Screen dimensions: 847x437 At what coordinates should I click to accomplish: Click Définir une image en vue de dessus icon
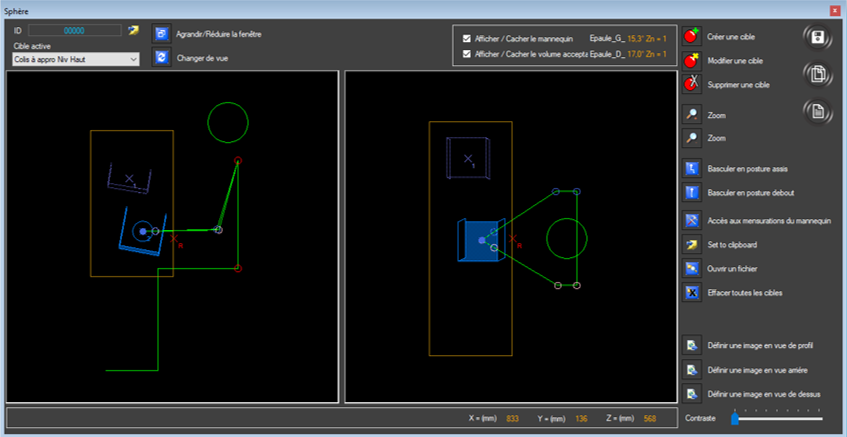[x=692, y=393]
